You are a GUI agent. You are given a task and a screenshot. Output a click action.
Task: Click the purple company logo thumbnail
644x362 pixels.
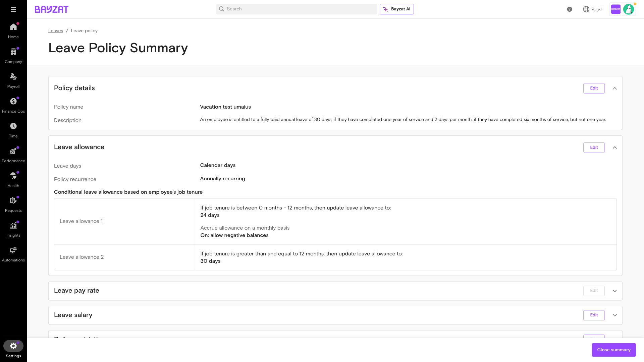point(616,9)
